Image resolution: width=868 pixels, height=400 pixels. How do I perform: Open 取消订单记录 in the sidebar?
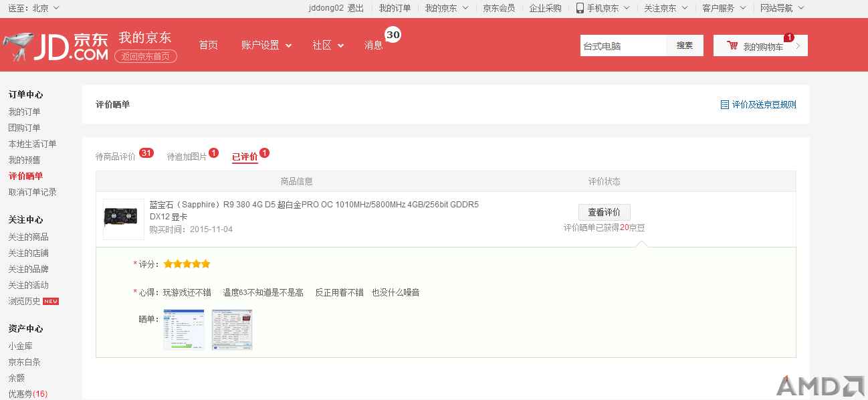click(x=32, y=192)
